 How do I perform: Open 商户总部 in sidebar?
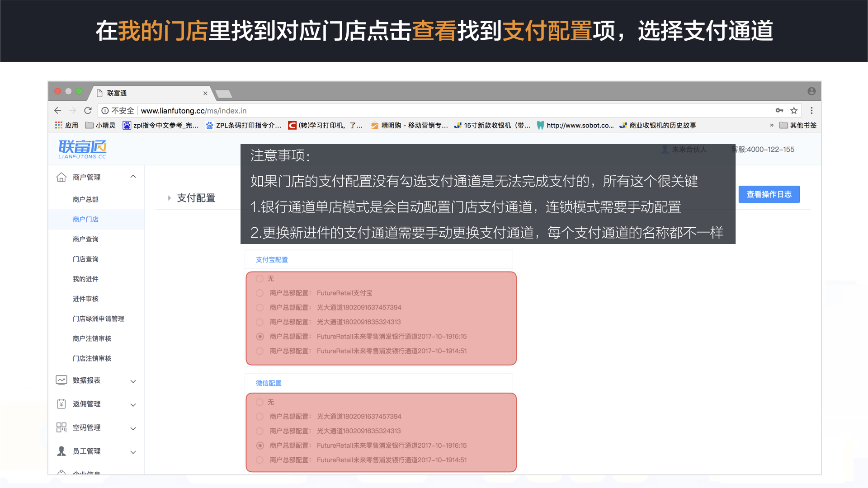[85, 199]
